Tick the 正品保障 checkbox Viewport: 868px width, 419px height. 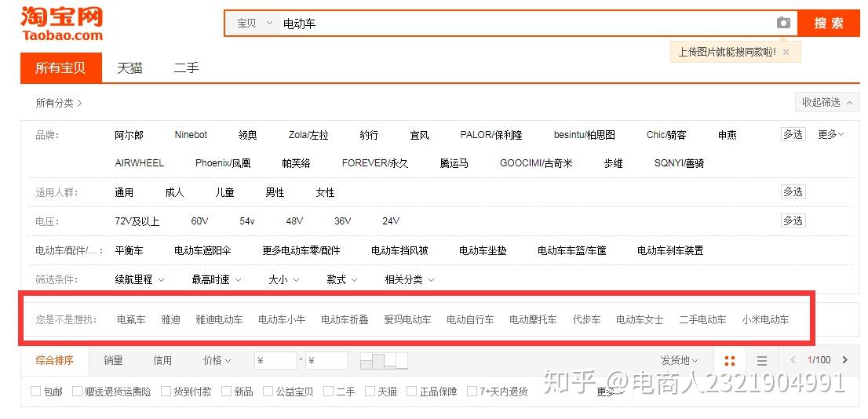(411, 392)
